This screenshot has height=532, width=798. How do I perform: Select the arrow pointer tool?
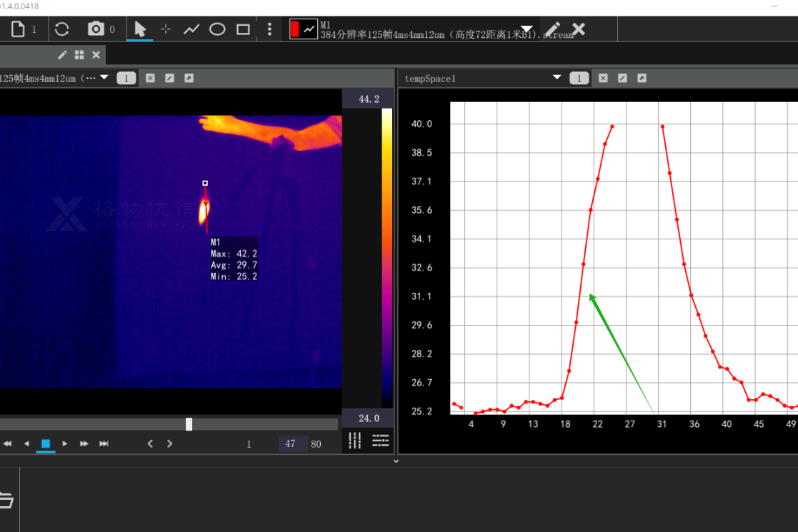click(x=140, y=29)
